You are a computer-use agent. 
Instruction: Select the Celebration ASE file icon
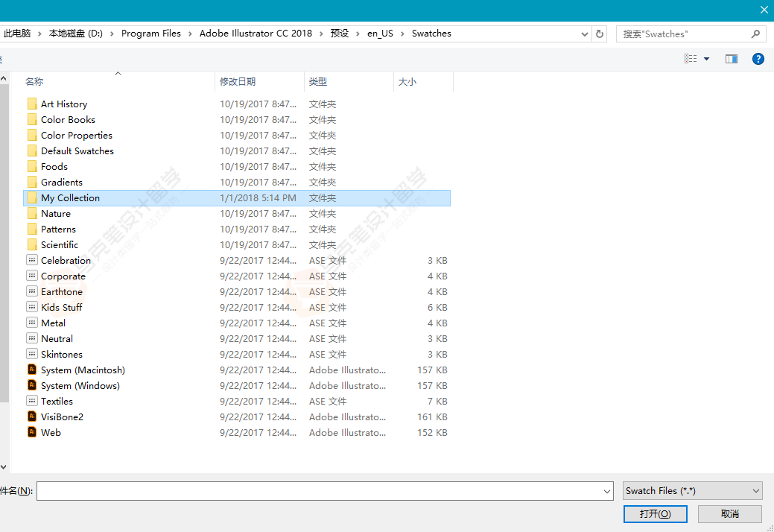[x=32, y=260]
